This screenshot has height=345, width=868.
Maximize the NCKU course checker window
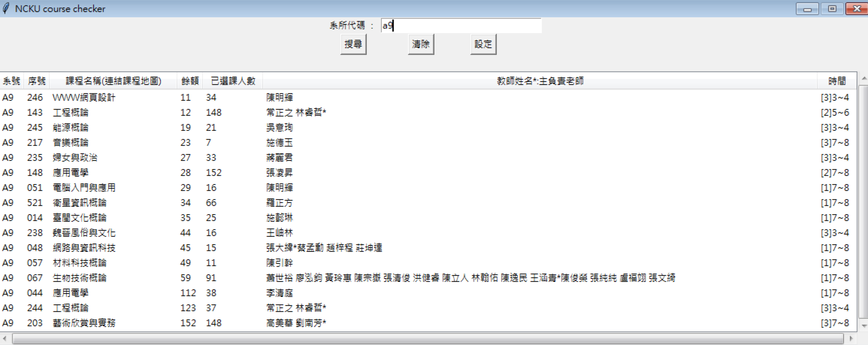832,9
